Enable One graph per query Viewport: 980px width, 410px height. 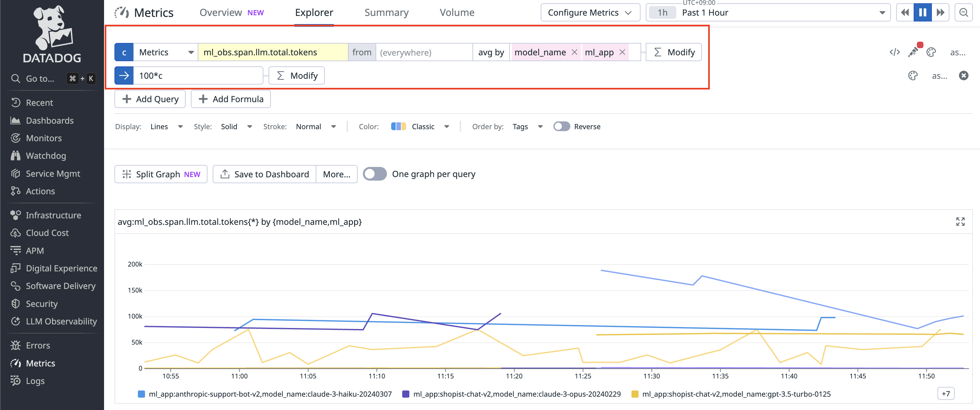(374, 174)
